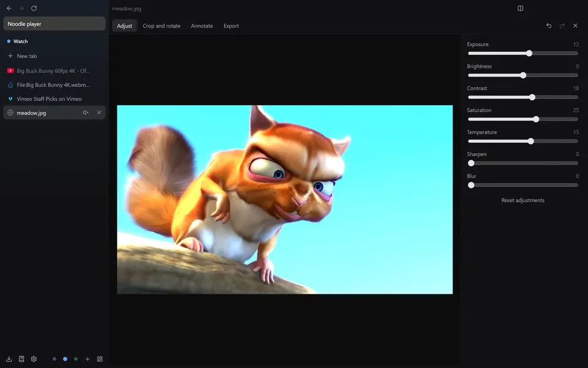Click the squirrel image preview
This screenshot has width=588, height=368.
click(x=285, y=200)
